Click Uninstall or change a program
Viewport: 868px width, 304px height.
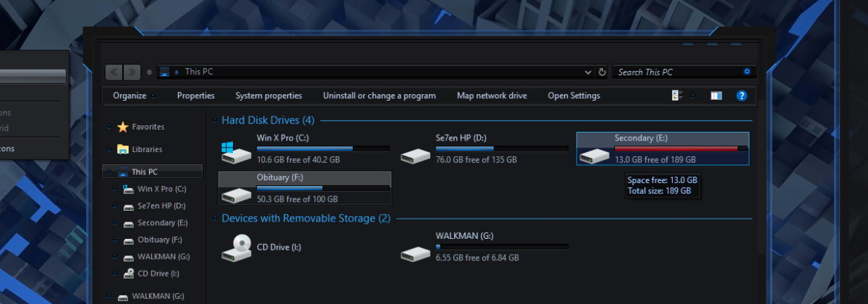click(x=379, y=96)
